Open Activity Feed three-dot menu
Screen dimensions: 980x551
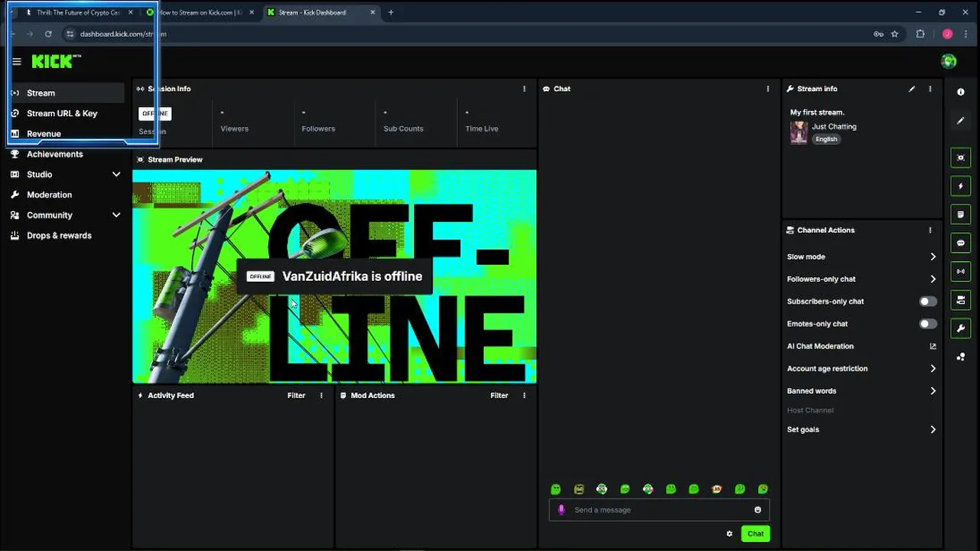pyautogui.click(x=321, y=396)
